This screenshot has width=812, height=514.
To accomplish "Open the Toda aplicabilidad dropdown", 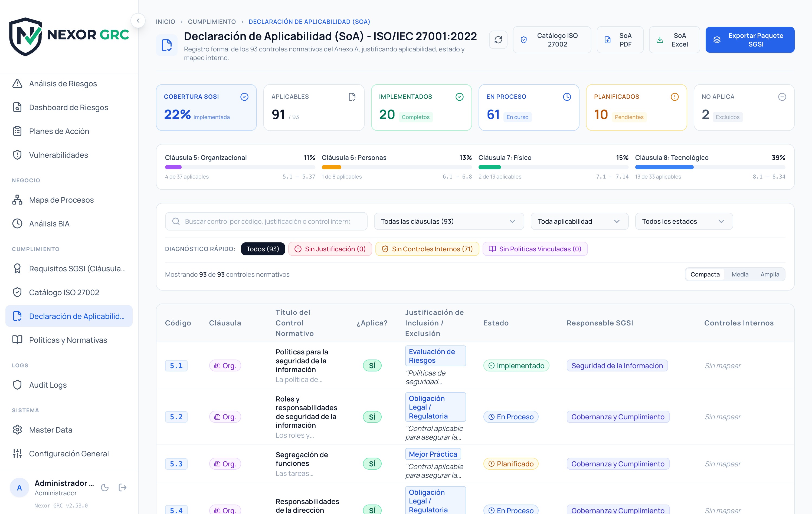I will point(579,221).
